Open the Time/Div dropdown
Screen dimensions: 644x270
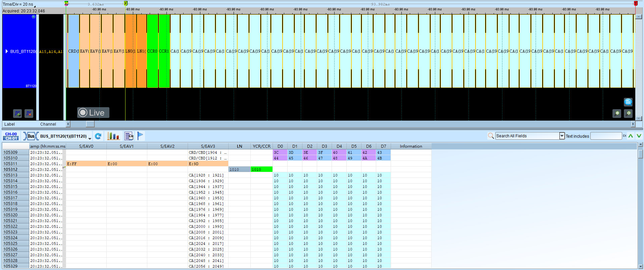tap(35, 6)
